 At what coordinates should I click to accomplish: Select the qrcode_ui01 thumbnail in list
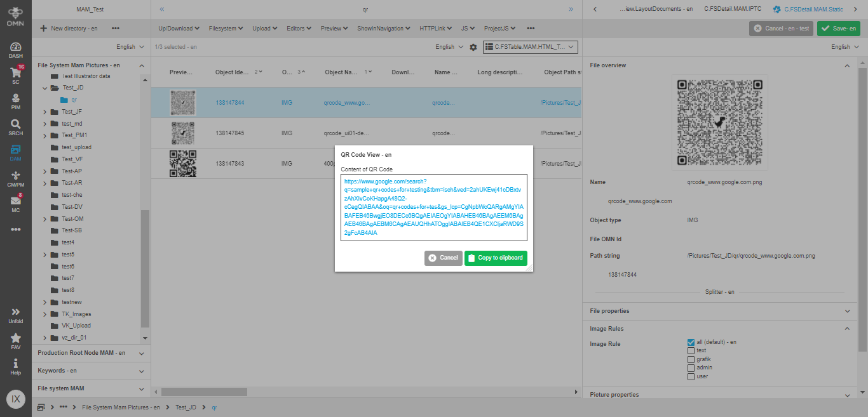(x=182, y=133)
